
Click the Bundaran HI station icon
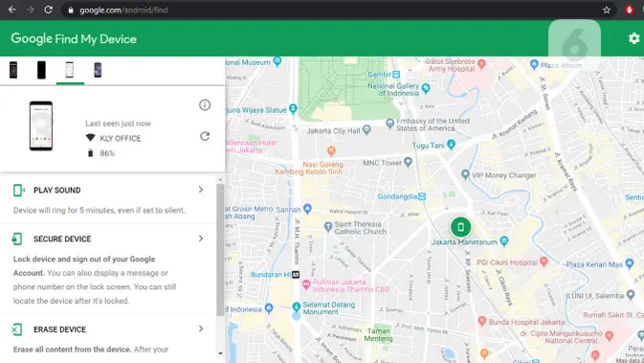[x=296, y=275]
